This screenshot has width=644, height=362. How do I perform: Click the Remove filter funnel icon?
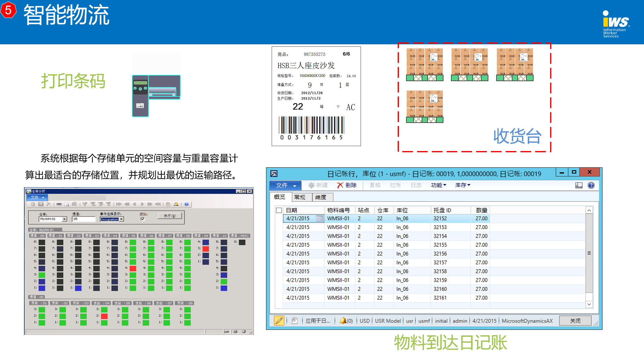108,204
